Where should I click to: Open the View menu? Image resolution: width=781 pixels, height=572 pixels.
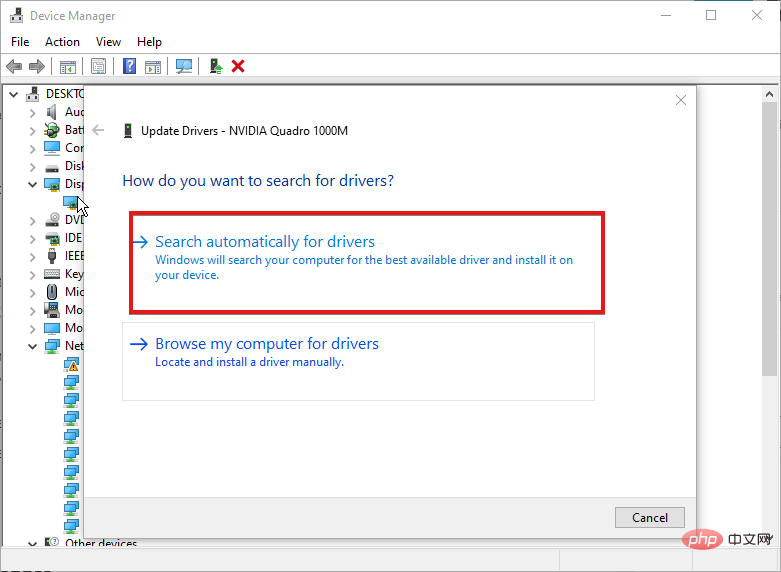(108, 42)
